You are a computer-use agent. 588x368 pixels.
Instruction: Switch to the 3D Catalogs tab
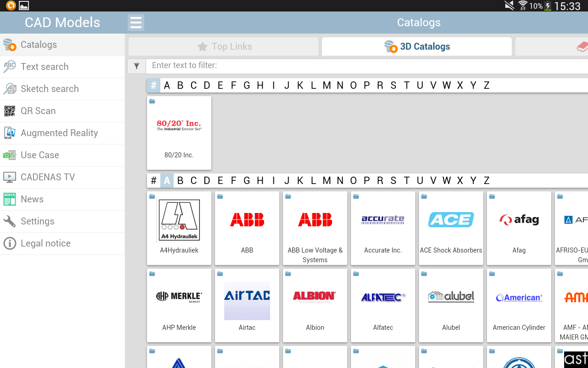point(417,46)
